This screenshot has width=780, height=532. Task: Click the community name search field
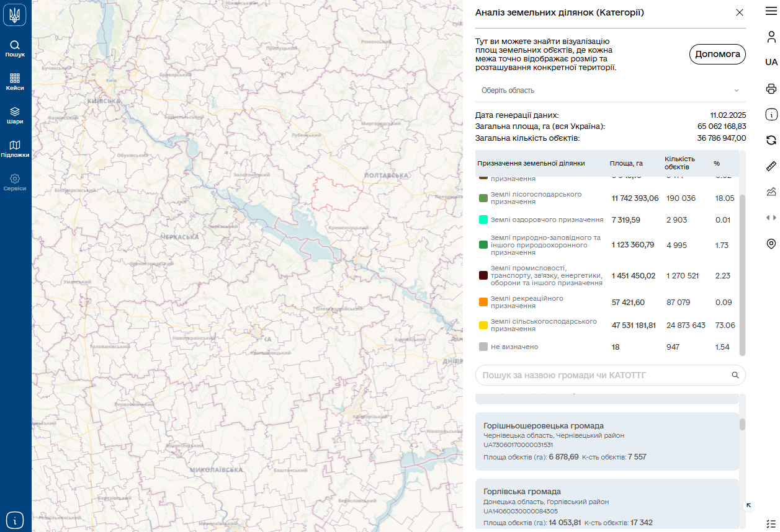(x=602, y=375)
